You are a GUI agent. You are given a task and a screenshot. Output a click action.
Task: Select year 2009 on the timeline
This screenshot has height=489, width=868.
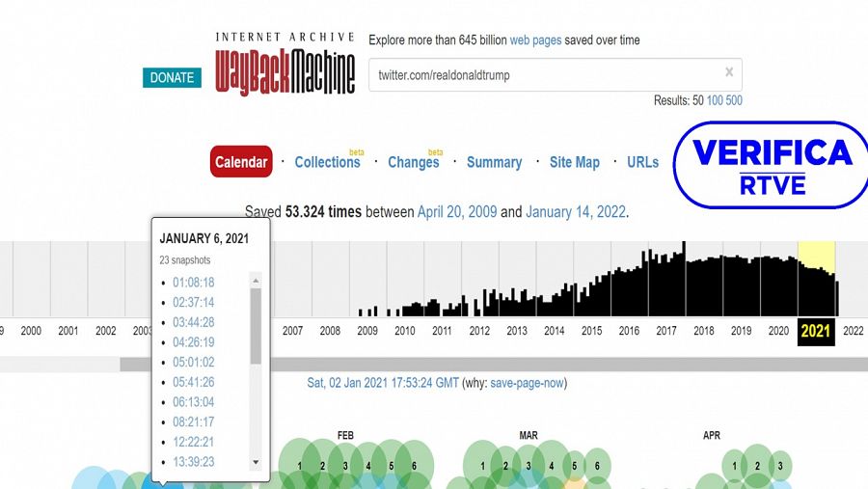[x=367, y=331]
